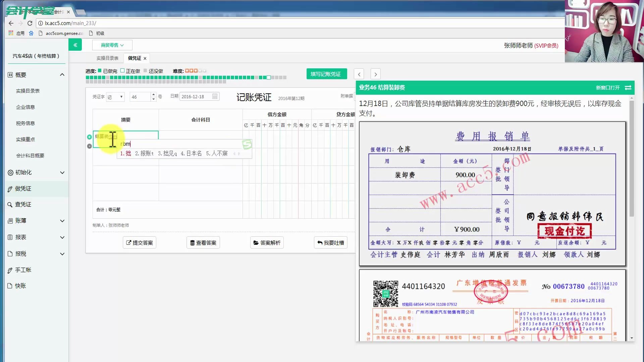
Task: Collapse the 概要 sidebar section
Action: [x=62, y=75]
